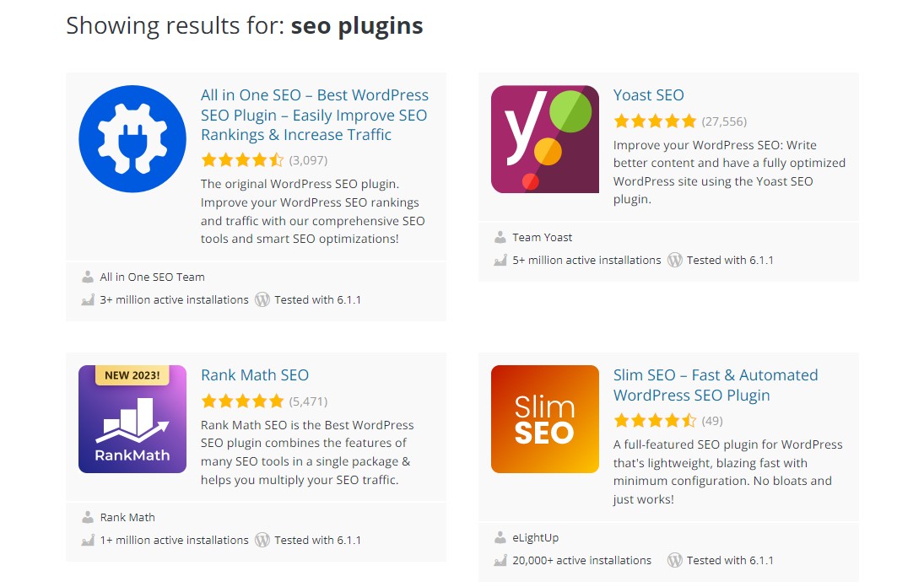Click the Yoast SEO plugin logo
924x587 pixels.
(x=545, y=139)
